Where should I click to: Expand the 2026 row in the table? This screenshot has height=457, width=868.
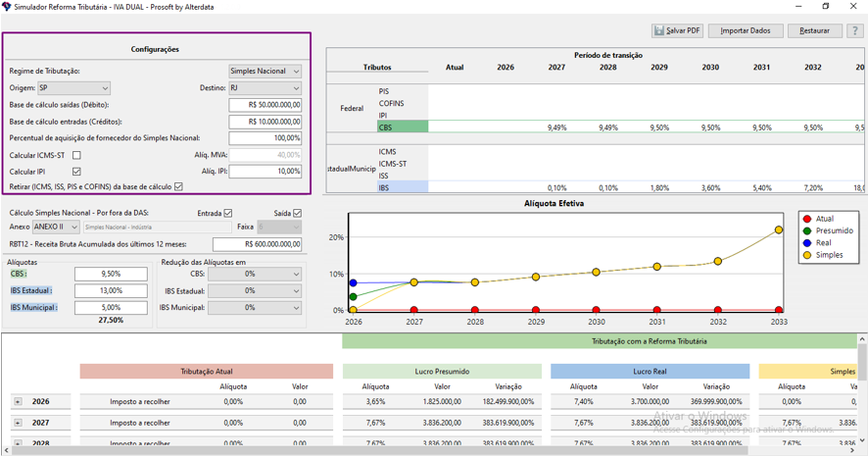pos(18,401)
